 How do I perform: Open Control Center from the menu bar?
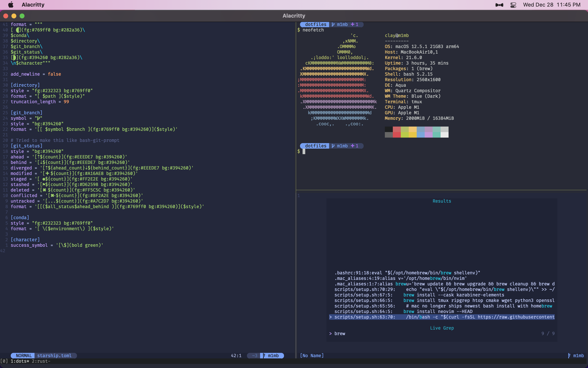pyautogui.click(x=513, y=5)
